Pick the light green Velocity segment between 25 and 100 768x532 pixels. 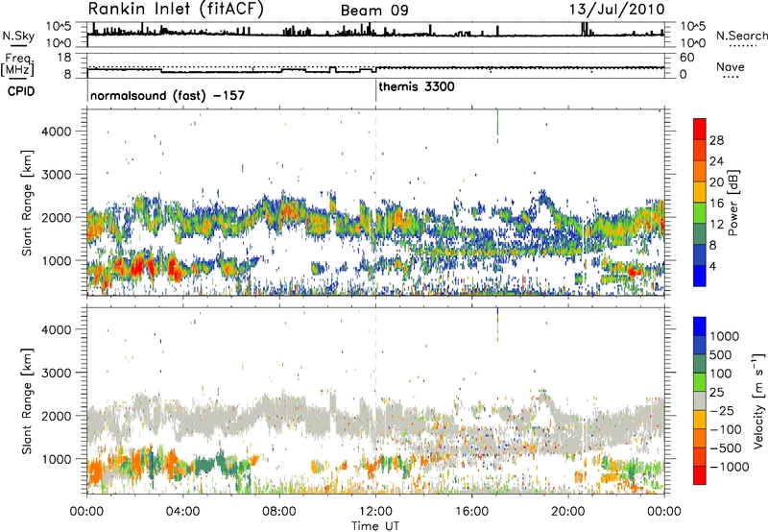700,382
